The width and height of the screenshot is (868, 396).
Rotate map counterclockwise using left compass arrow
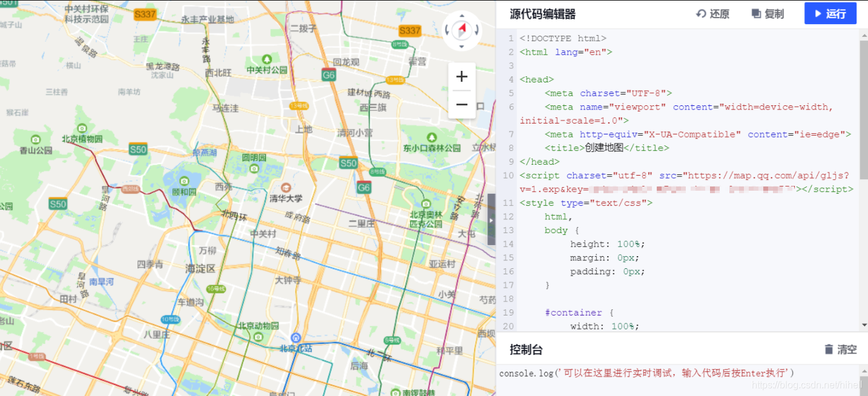coord(447,30)
